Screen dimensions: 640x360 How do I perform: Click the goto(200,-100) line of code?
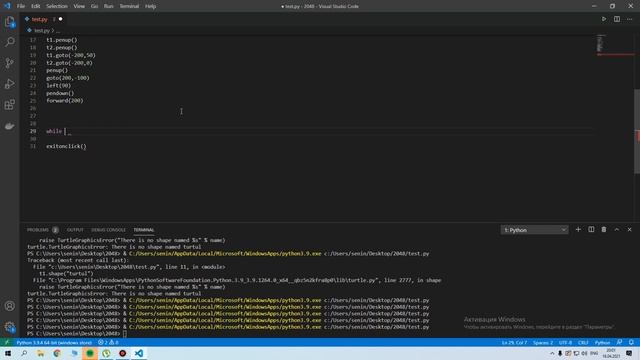tap(68, 78)
